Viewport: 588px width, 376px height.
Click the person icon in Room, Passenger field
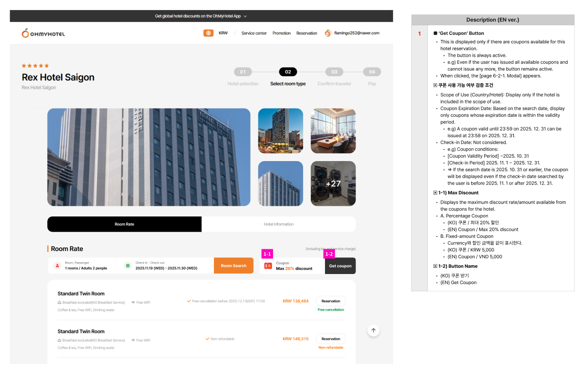(57, 265)
